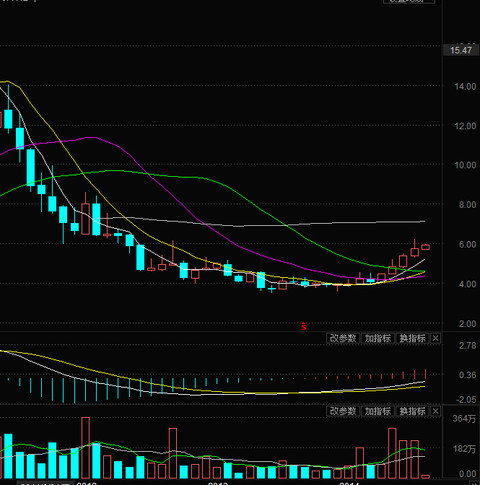480x485 pixels.
Task: Click 加指标 button in the volume panel
Action: point(378,411)
